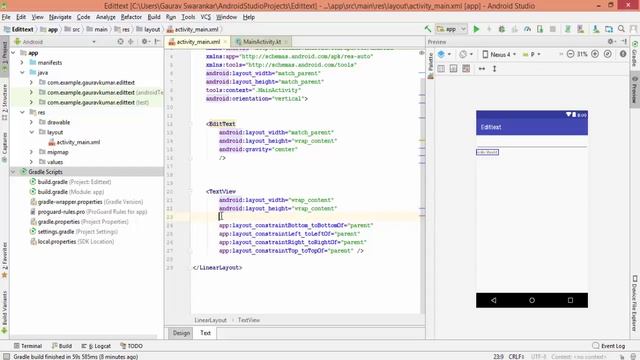This screenshot has height=360, width=640.
Task: Click expand horizontally arrow icon in preview
Action: point(482,69)
